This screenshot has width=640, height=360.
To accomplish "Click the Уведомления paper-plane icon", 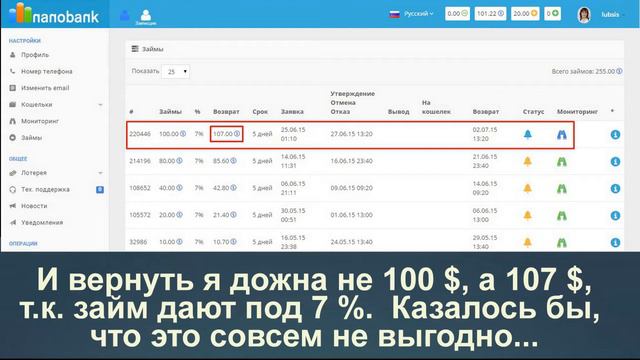I will point(13,223).
